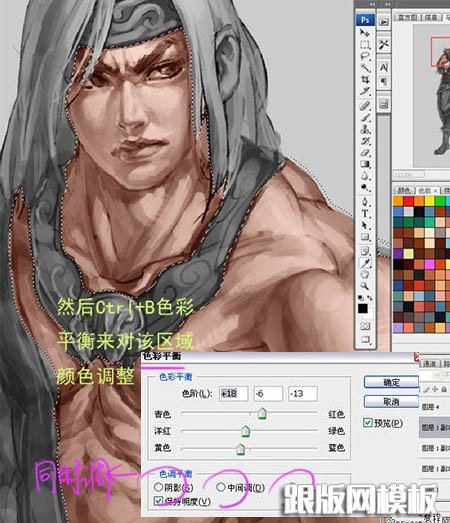Select the Brush tool
Viewport: 450px width, 523px height.
[x=365, y=117]
